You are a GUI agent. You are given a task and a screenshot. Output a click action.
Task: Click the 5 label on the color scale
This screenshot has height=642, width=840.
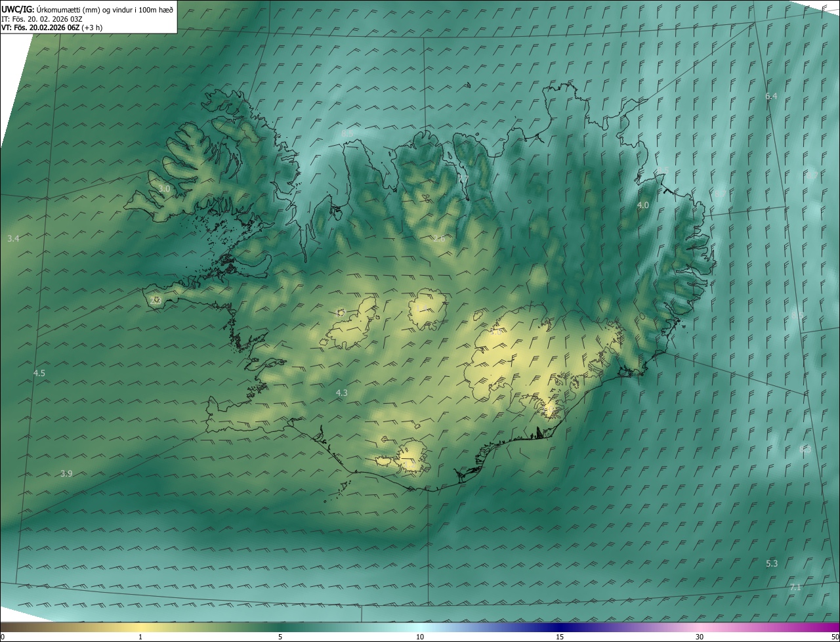[280, 637]
